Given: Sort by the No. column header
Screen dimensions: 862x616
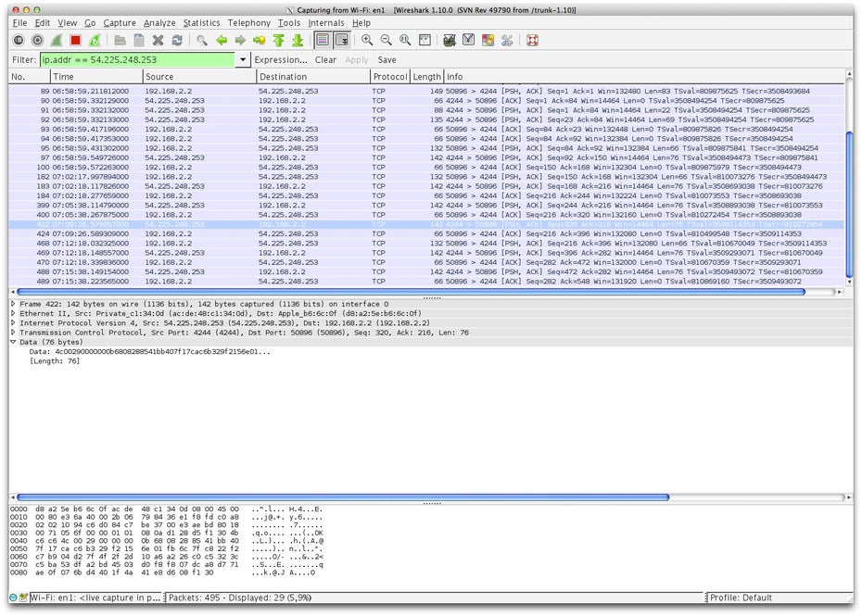Looking at the screenshot, I should coord(30,76).
